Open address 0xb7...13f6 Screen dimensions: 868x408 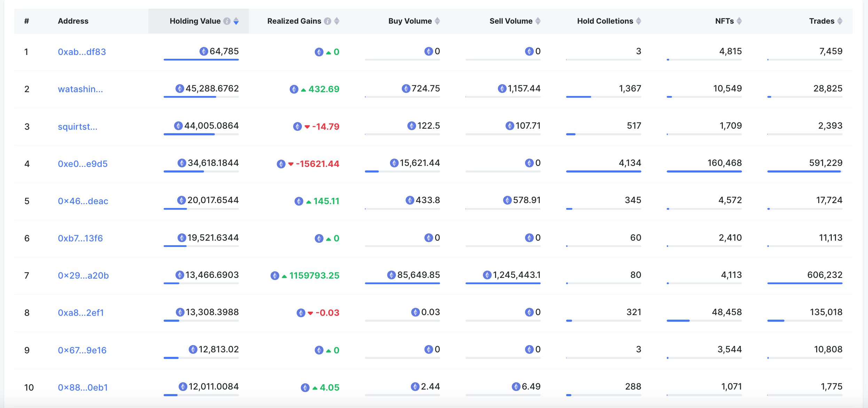[x=80, y=238]
